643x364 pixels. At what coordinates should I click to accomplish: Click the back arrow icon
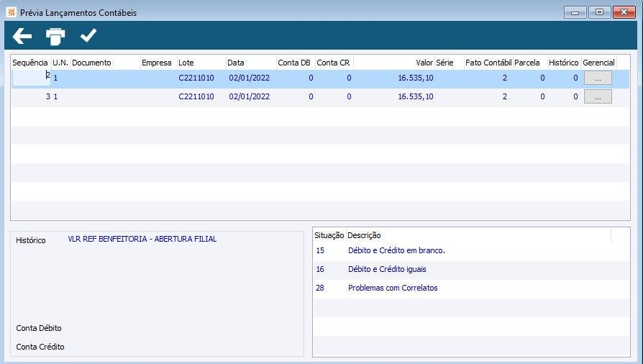point(22,36)
